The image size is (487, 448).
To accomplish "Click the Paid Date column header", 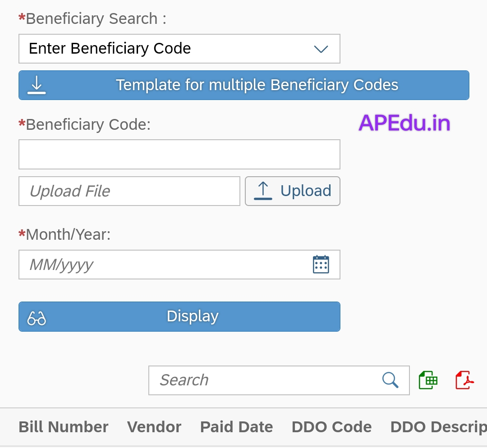I will (x=236, y=427).
